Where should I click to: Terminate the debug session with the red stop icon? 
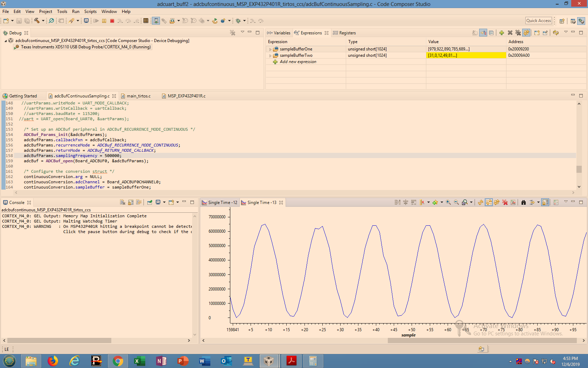coord(112,21)
